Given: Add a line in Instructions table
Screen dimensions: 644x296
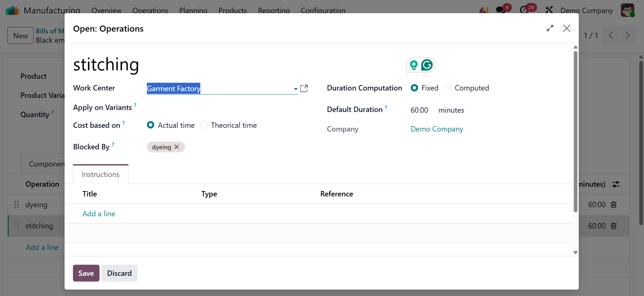Looking at the screenshot, I should (99, 214).
